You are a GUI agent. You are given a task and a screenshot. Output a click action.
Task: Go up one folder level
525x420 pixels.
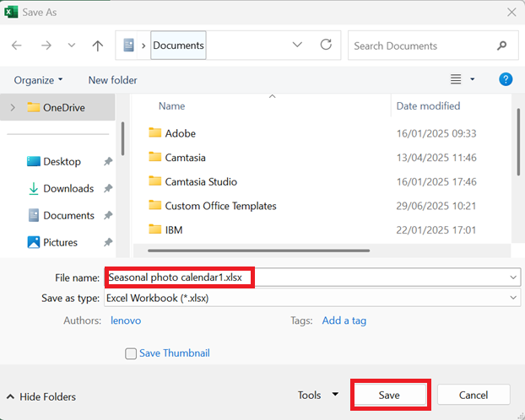97,46
